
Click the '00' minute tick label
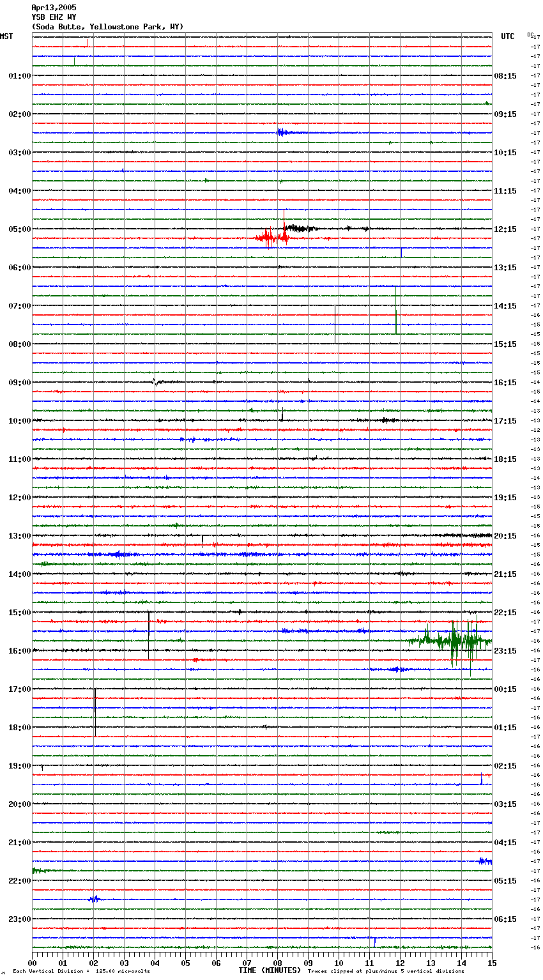point(32,963)
